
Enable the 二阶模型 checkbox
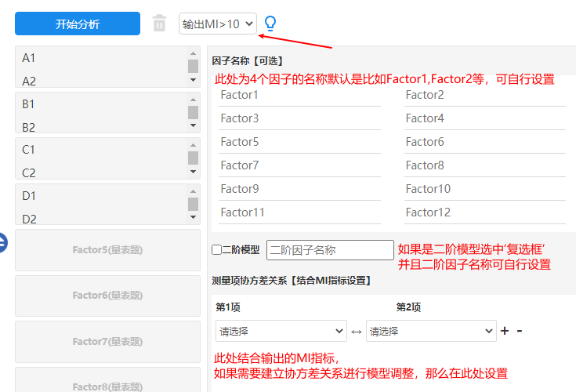tap(217, 250)
